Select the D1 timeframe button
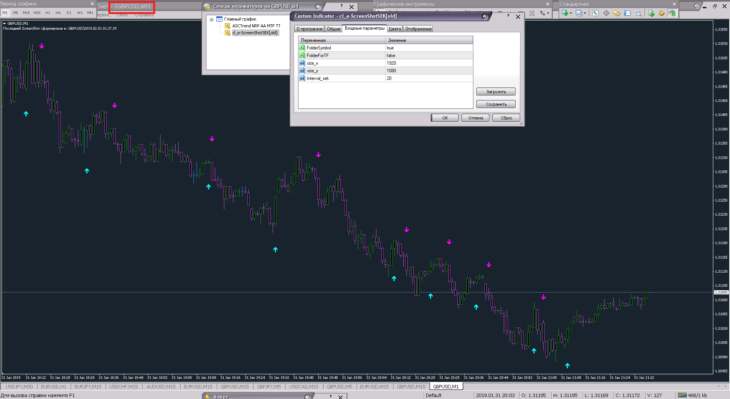Image resolution: width=730 pixels, height=399 pixels. coord(69,13)
